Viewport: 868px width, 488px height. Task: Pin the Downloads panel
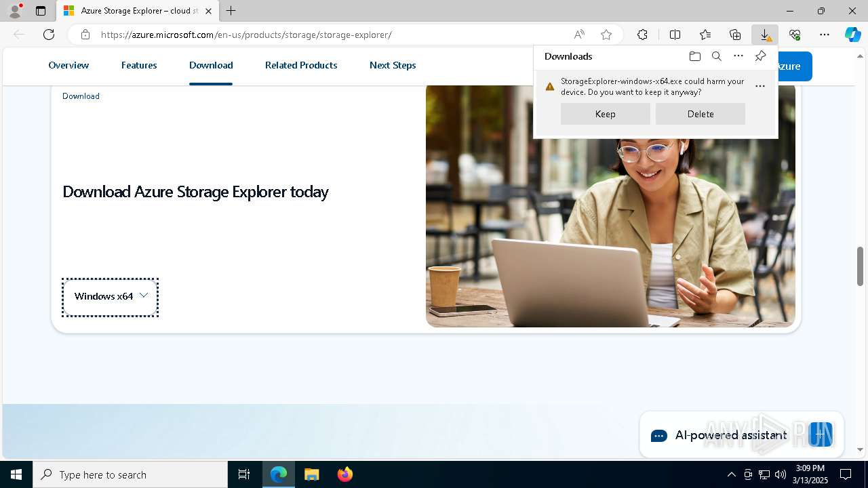tap(760, 56)
